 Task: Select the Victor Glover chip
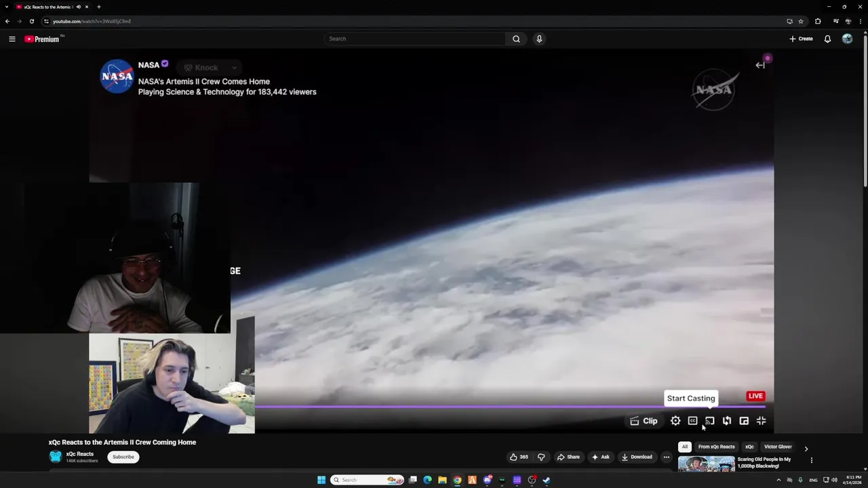click(778, 447)
